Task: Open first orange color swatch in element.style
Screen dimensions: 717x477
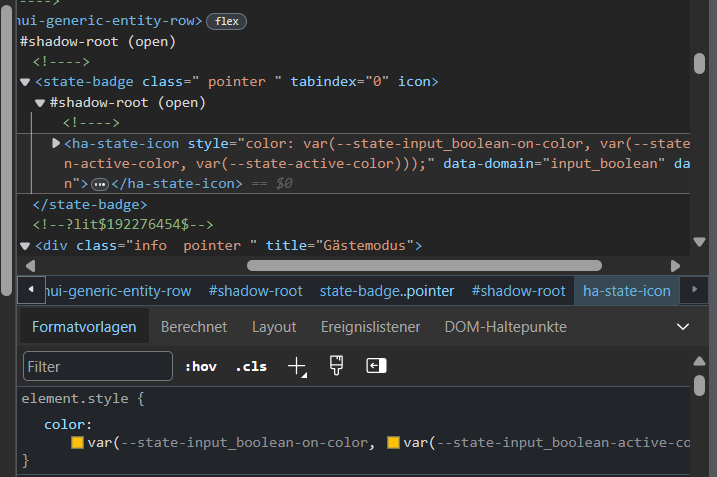Action: pos(77,443)
